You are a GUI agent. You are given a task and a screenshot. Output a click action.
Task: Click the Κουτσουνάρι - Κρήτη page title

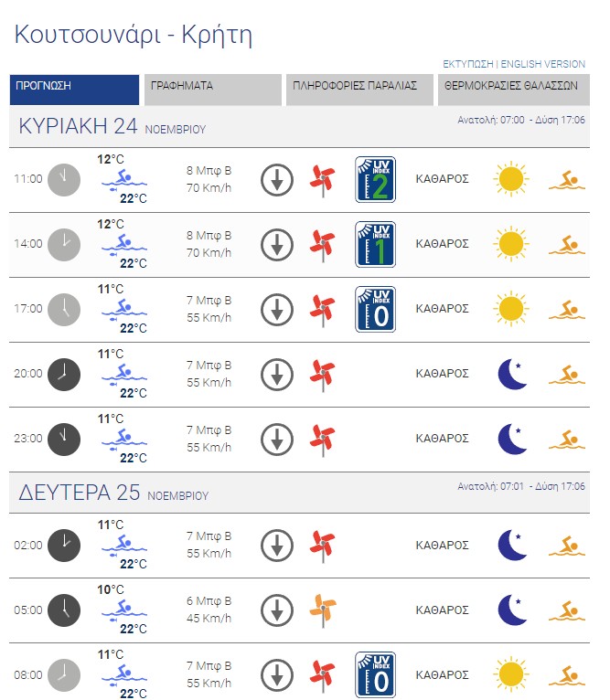[134, 36]
